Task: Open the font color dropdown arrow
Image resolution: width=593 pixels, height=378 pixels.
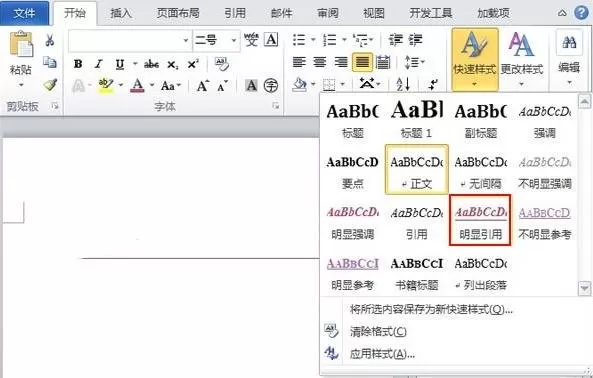Action: pos(152,85)
